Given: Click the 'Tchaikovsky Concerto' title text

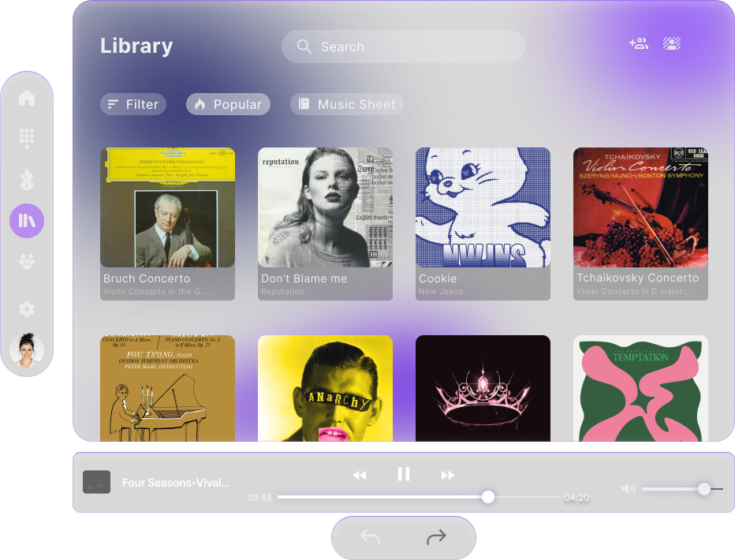Looking at the screenshot, I should coord(637,278).
